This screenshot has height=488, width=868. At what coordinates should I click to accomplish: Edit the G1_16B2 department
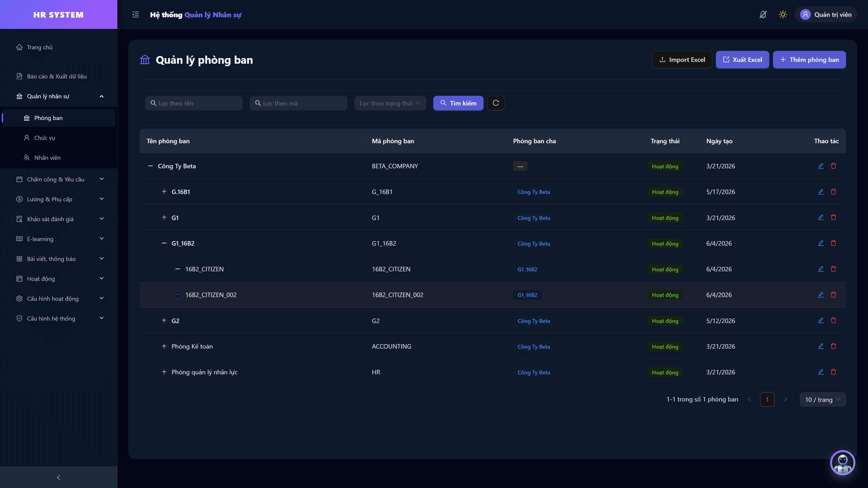tap(821, 243)
